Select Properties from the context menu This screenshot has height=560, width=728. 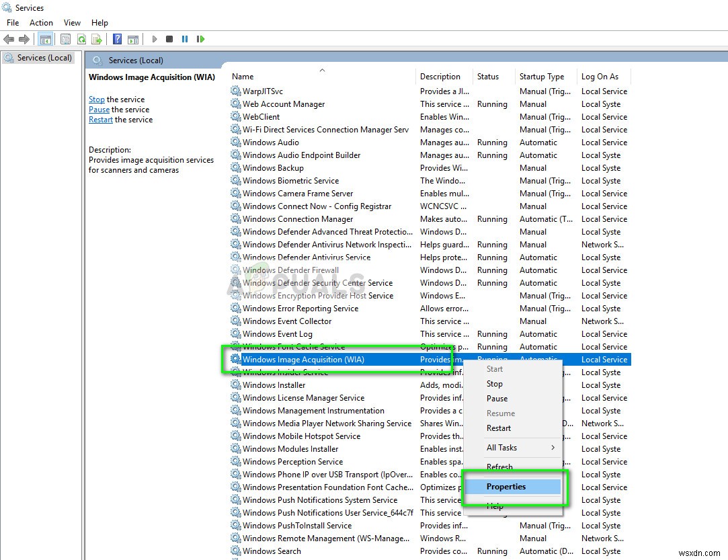(x=506, y=486)
